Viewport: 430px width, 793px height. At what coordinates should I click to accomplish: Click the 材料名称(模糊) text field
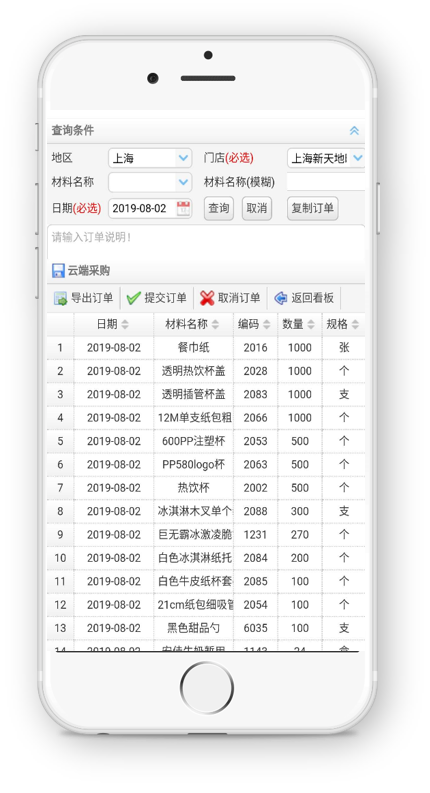(x=326, y=182)
